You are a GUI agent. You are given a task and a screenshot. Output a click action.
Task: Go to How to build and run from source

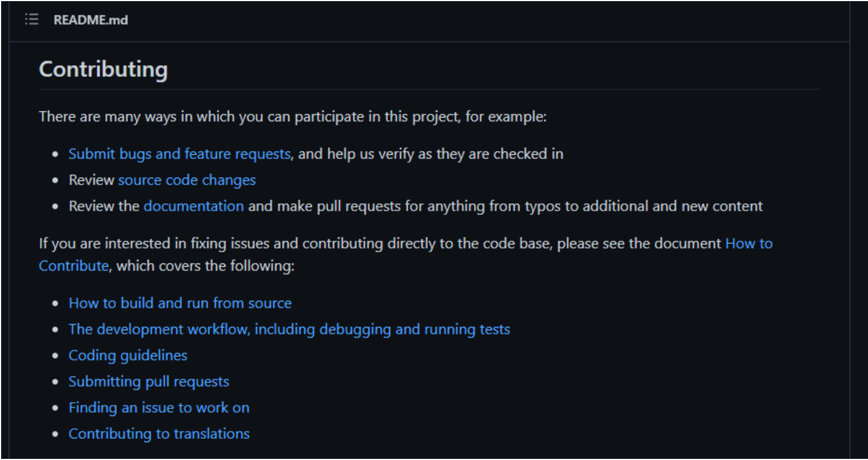tap(180, 303)
